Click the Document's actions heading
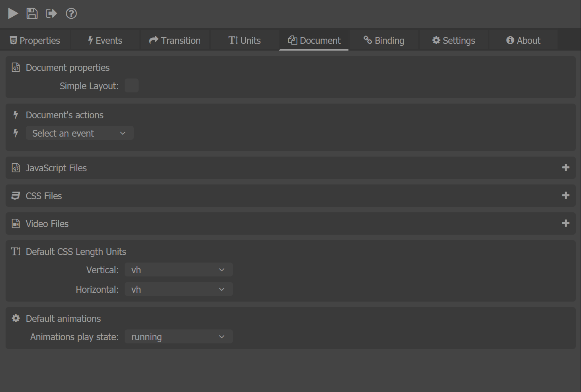Viewport: 581px width, 392px height. point(65,115)
